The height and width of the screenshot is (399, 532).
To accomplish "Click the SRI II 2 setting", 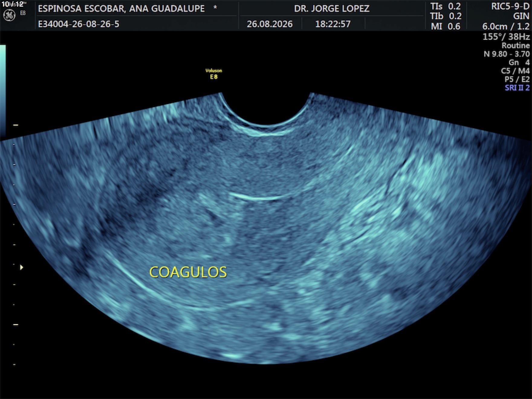I will click(517, 88).
